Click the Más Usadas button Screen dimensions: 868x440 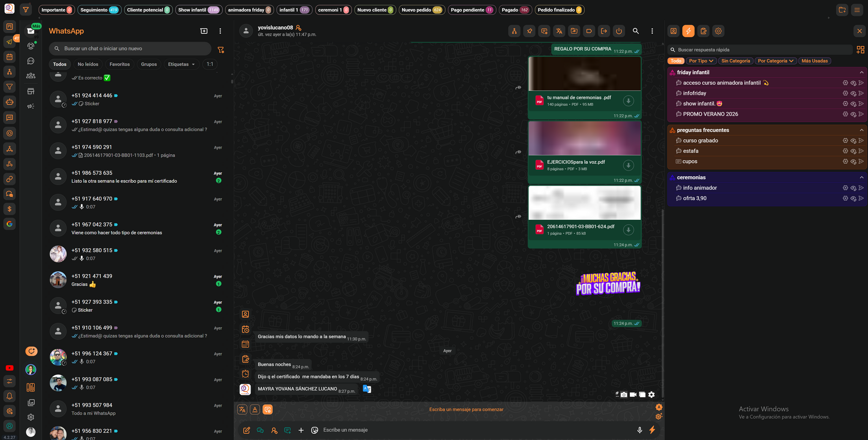coord(814,61)
